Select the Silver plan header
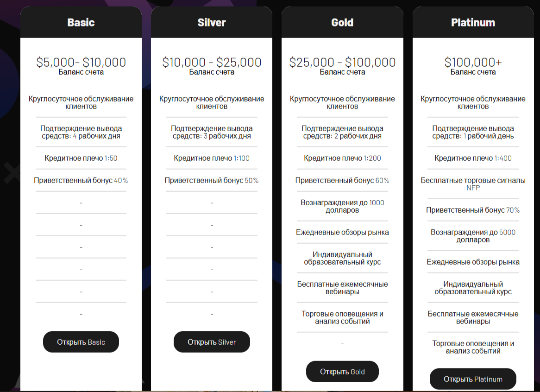The height and width of the screenshot is (392, 540). coord(212,22)
